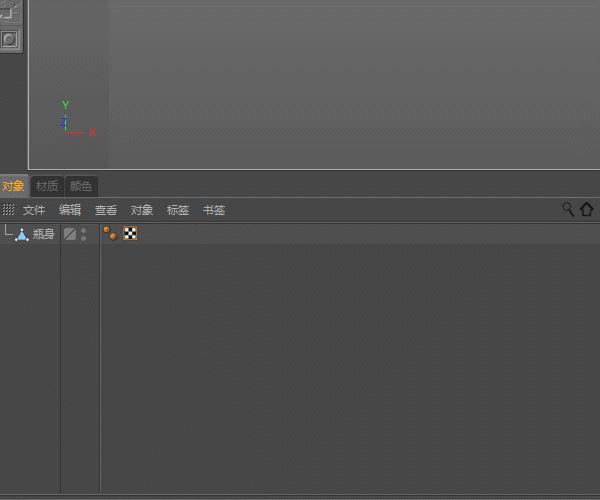Toggle editor visibility dot for 瓶身

click(x=83, y=231)
